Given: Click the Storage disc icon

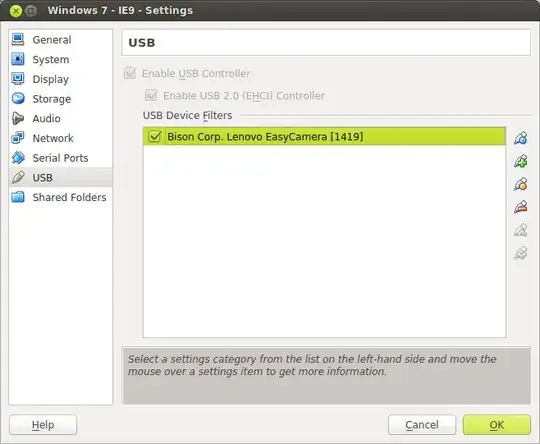Looking at the screenshot, I should click(x=18, y=98).
